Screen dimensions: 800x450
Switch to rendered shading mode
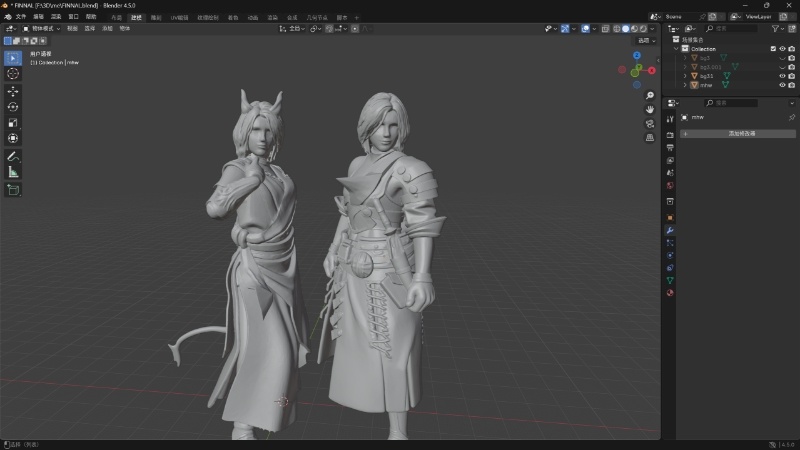click(643, 29)
